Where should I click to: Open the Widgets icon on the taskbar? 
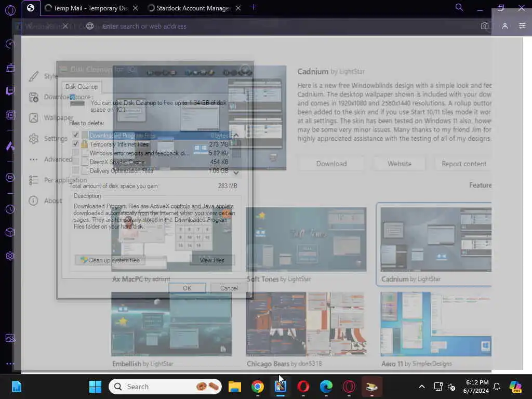pyautogui.click(x=16, y=387)
